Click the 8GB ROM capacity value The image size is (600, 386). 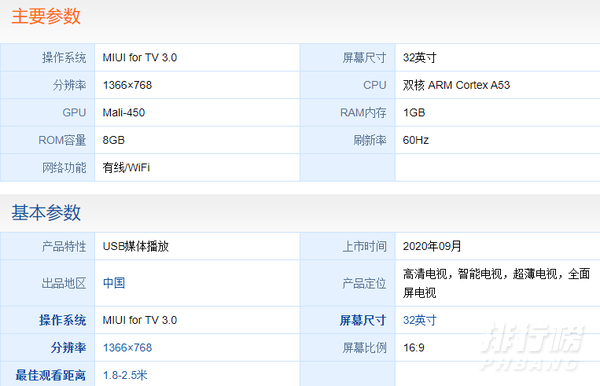(x=114, y=140)
